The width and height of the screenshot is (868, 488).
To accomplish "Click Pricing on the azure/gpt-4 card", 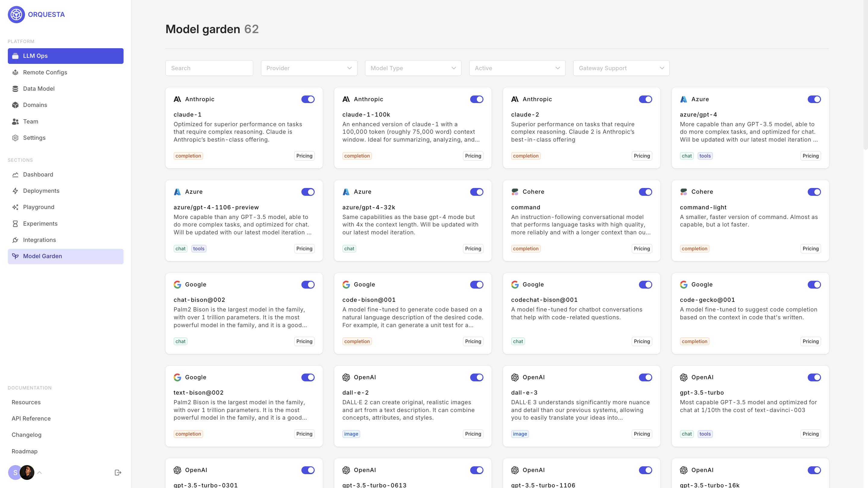I will point(810,156).
